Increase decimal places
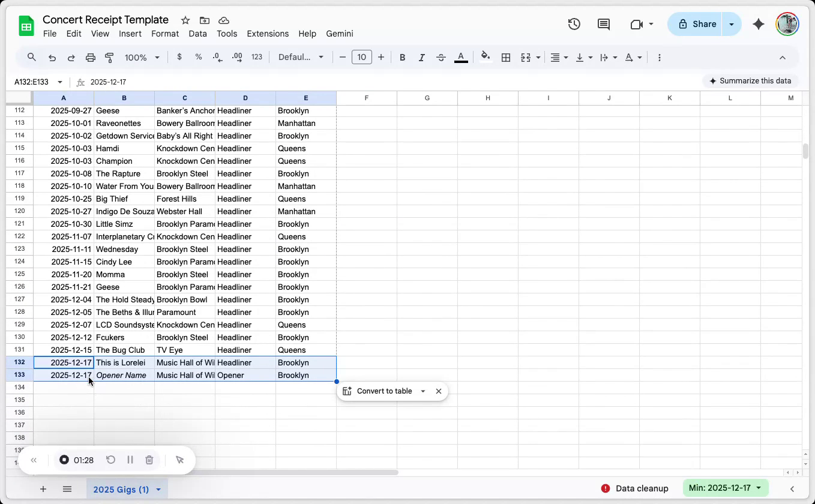 pyautogui.click(x=237, y=57)
